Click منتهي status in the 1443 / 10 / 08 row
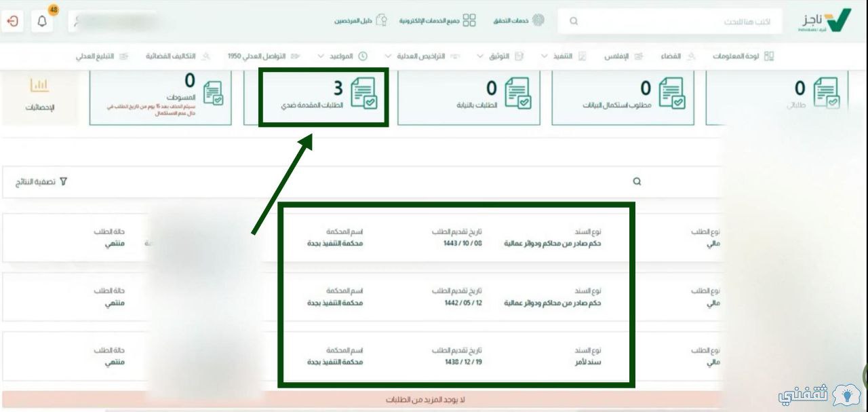The image size is (868, 412). click(x=115, y=244)
